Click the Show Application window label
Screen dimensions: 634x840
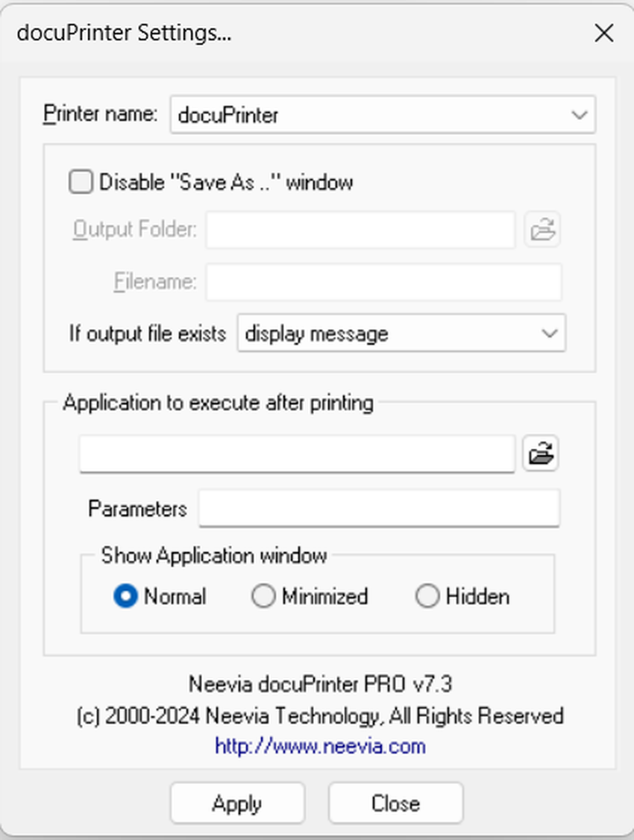tap(213, 556)
